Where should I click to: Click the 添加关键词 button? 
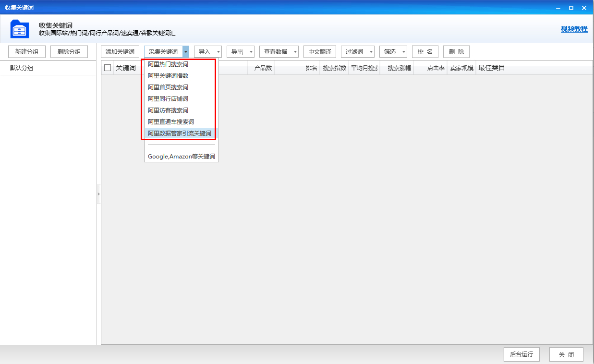(x=120, y=52)
